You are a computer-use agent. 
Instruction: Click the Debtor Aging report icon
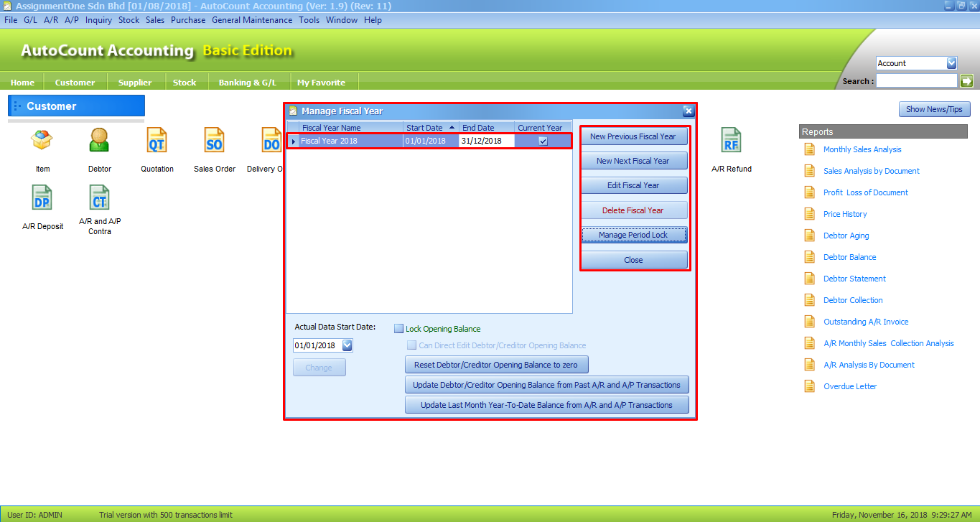[x=810, y=236]
